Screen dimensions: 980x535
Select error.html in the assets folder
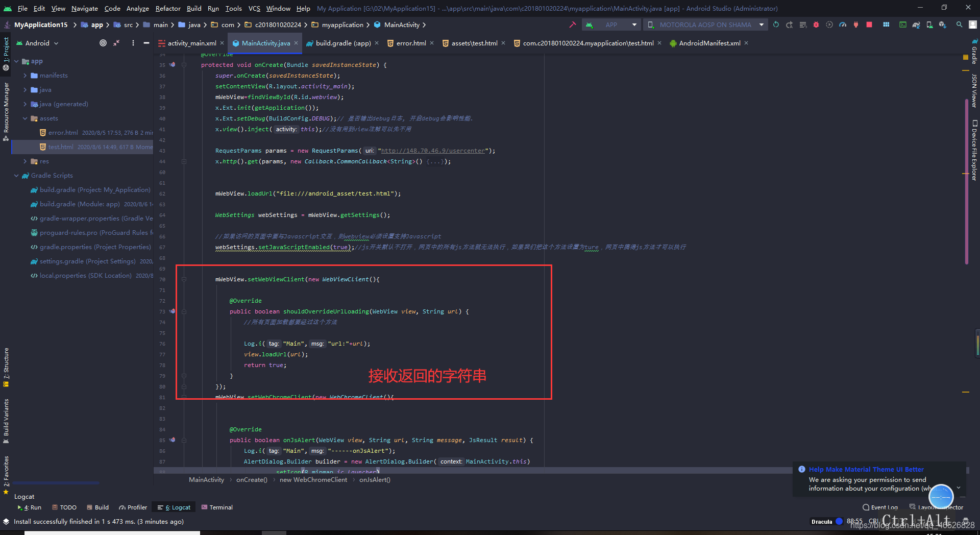(x=63, y=133)
